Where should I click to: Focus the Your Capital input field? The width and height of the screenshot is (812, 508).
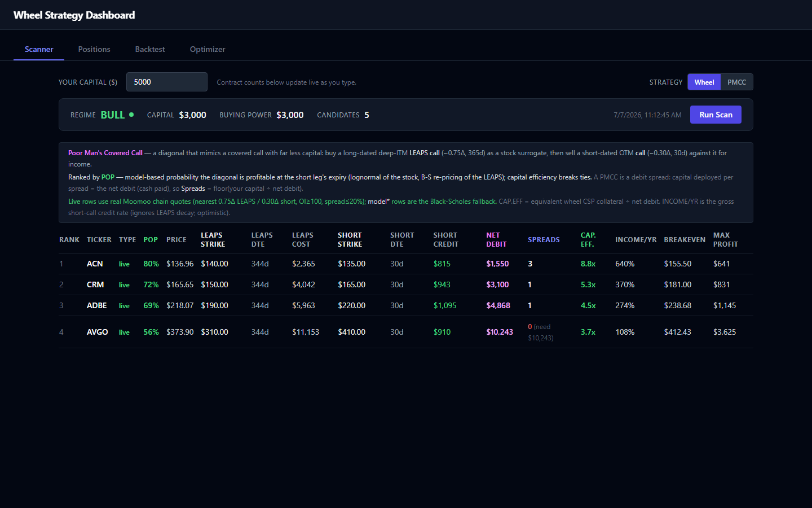coord(167,82)
